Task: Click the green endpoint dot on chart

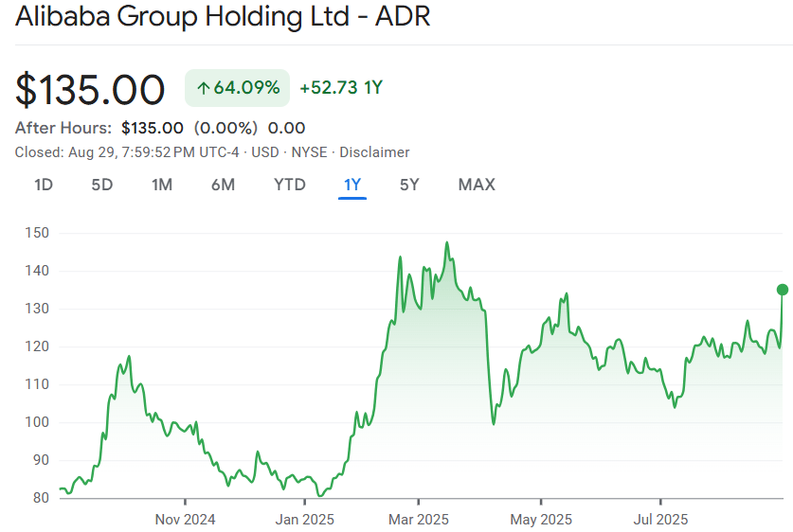Action: 783,290
